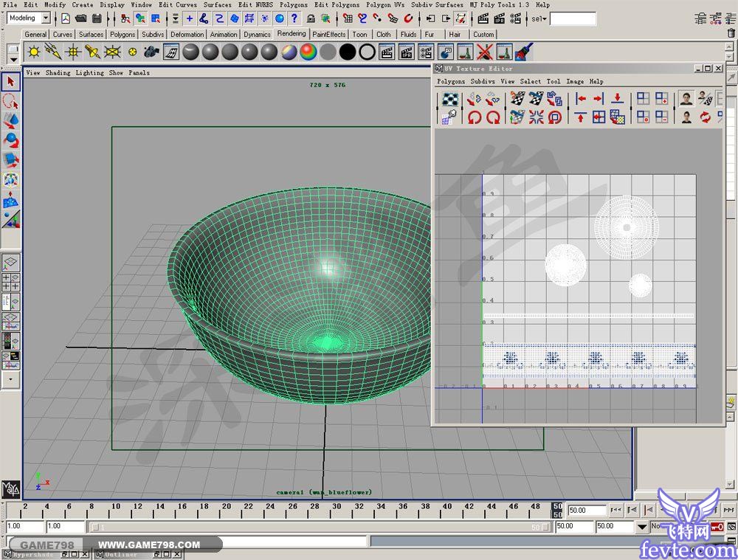Select the arrow Select tool in toolbox

10,82
